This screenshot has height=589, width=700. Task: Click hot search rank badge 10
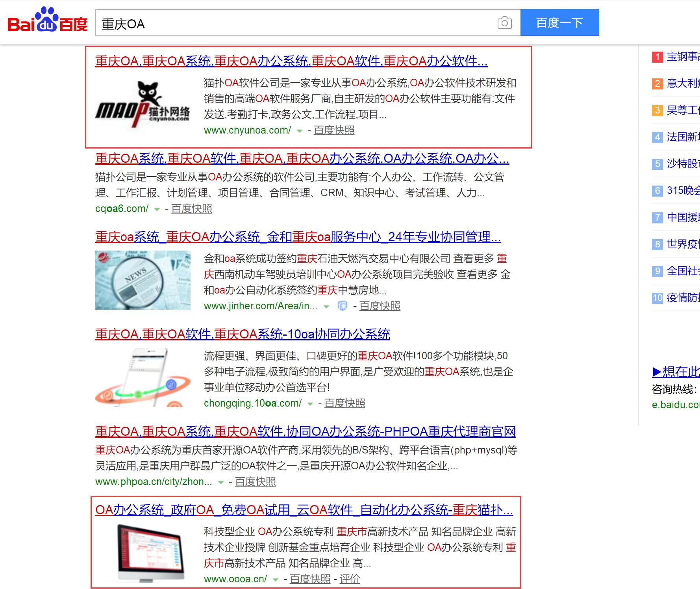(x=657, y=298)
